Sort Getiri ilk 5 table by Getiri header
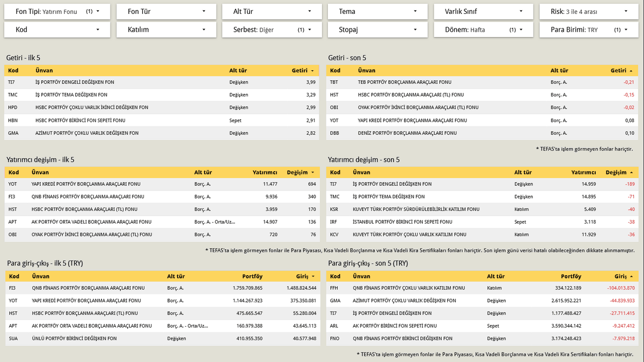Image resolution: width=644 pixels, height=362 pixels. 299,70
